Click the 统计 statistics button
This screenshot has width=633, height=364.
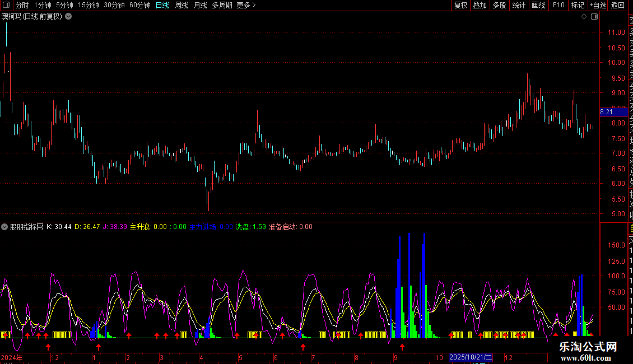[x=519, y=5]
